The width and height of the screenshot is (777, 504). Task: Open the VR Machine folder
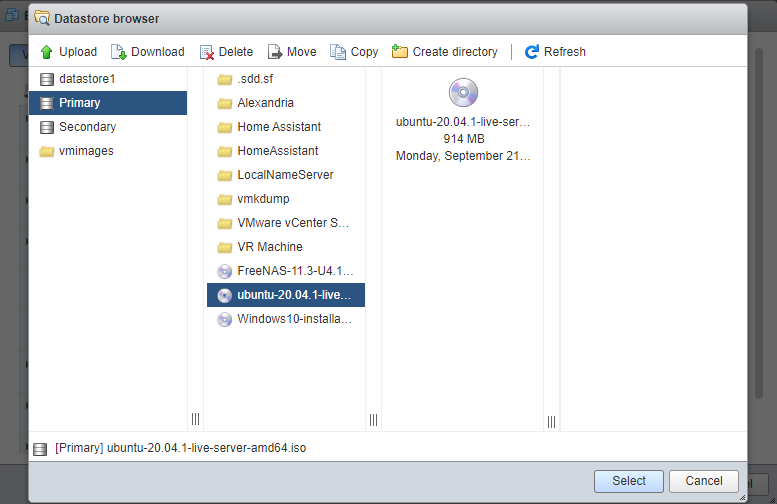pos(286,247)
